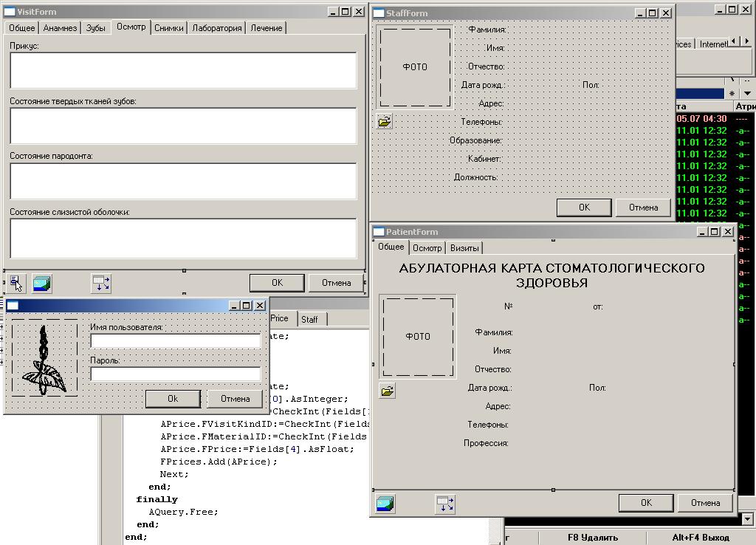The height and width of the screenshot is (545, 756).
Task: Click Отмена button in StaffForm
Action: [643, 208]
